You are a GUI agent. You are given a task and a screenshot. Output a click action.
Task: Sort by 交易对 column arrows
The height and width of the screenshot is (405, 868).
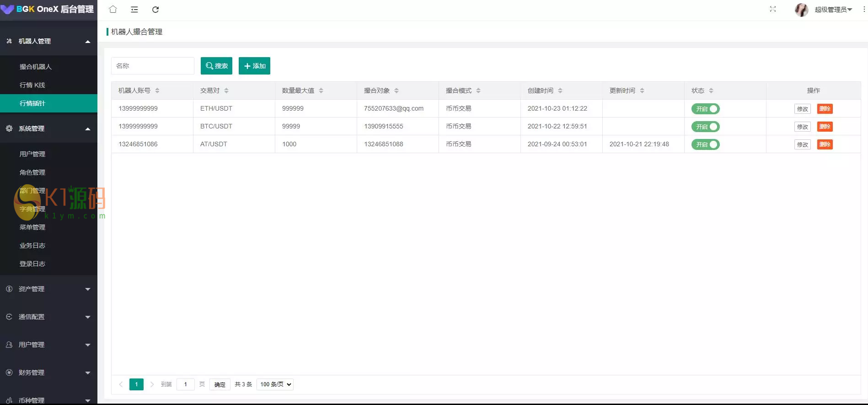click(226, 91)
